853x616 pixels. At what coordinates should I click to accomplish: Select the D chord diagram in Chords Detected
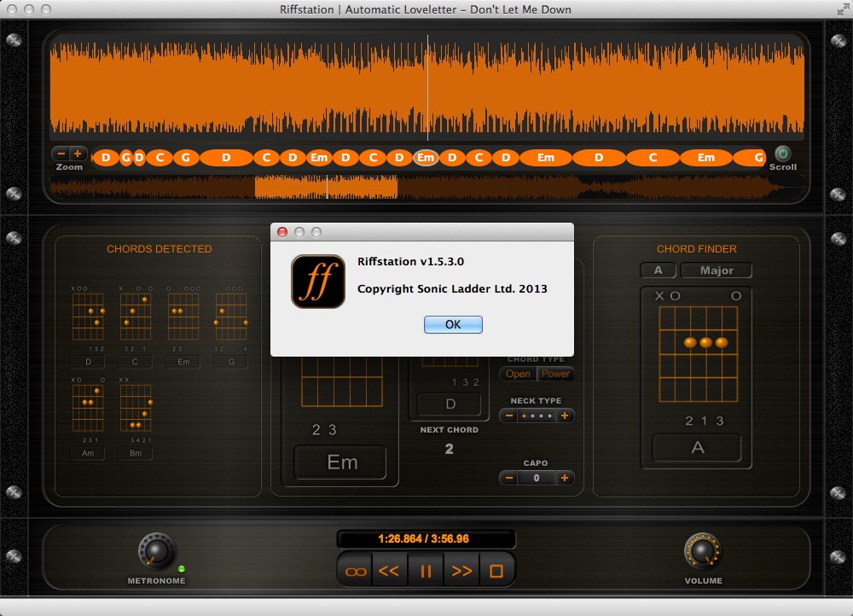pos(88,317)
